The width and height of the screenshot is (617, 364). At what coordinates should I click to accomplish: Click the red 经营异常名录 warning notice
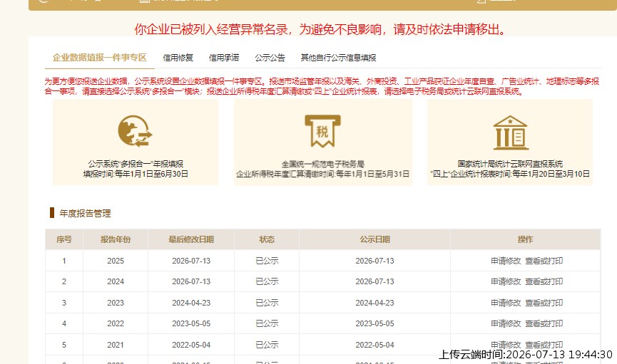click(x=320, y=29)
